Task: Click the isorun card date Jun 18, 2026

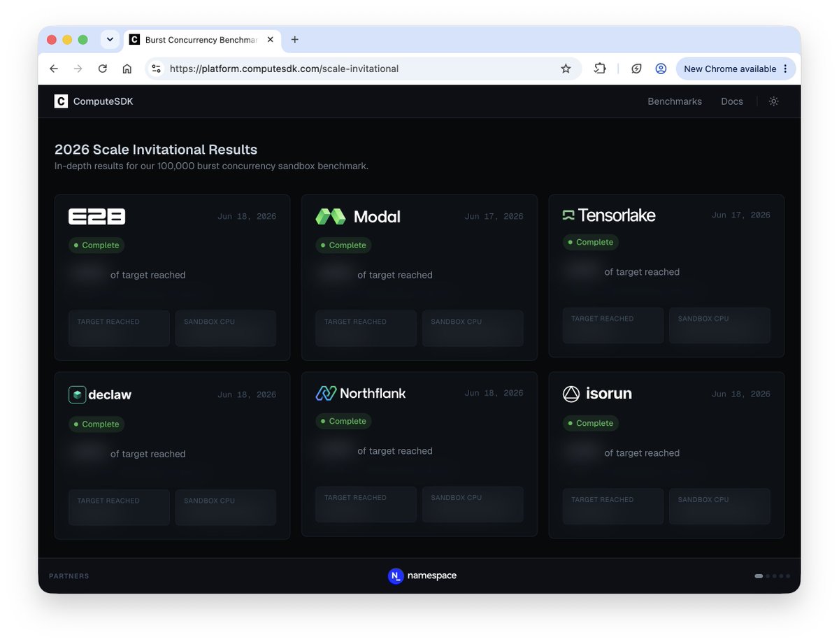Action: [x=741, y=394]
